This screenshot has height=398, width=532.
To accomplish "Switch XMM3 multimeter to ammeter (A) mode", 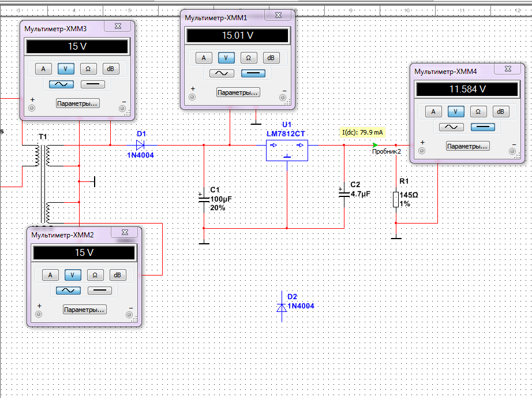I will 43,69.
